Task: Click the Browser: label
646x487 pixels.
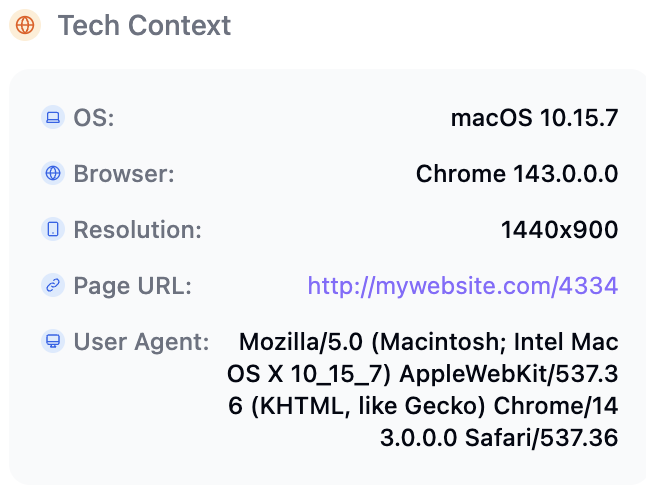Action: pos(124,174)
